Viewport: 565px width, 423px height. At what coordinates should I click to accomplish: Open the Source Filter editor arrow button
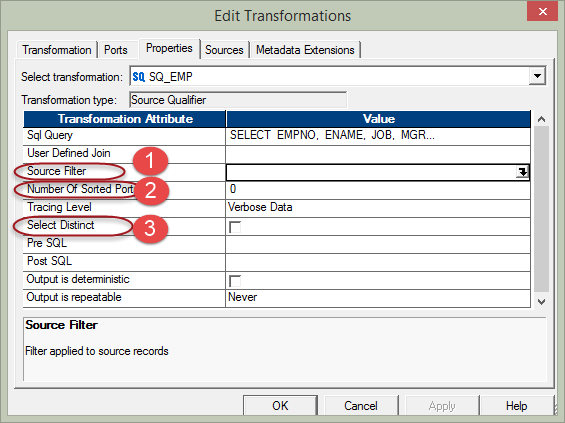pyautogui.click(x=522, y=172)
